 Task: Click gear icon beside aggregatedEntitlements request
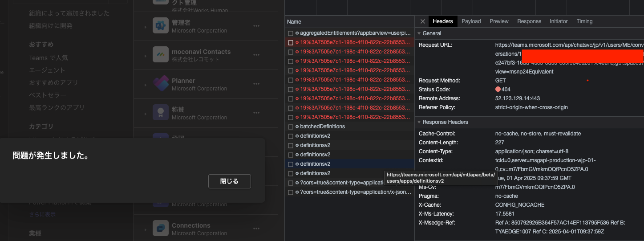click(297, 33)
